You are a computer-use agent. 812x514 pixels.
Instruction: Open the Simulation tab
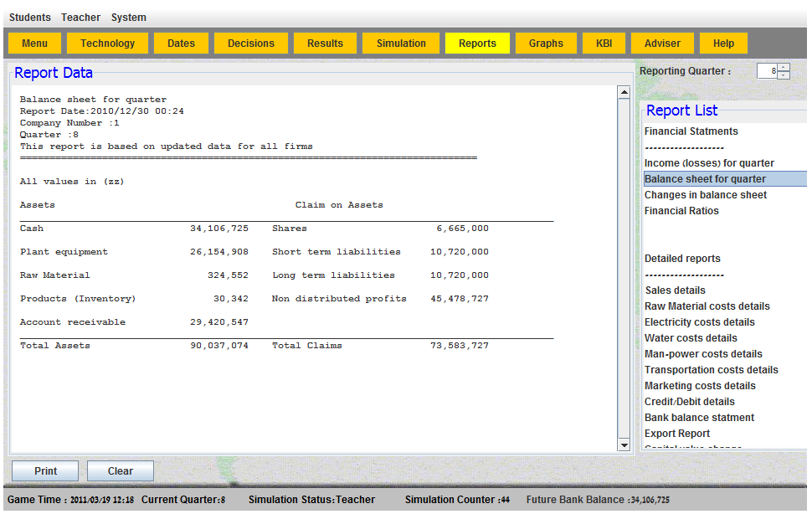pyautogui.click(x=401, y=44)
